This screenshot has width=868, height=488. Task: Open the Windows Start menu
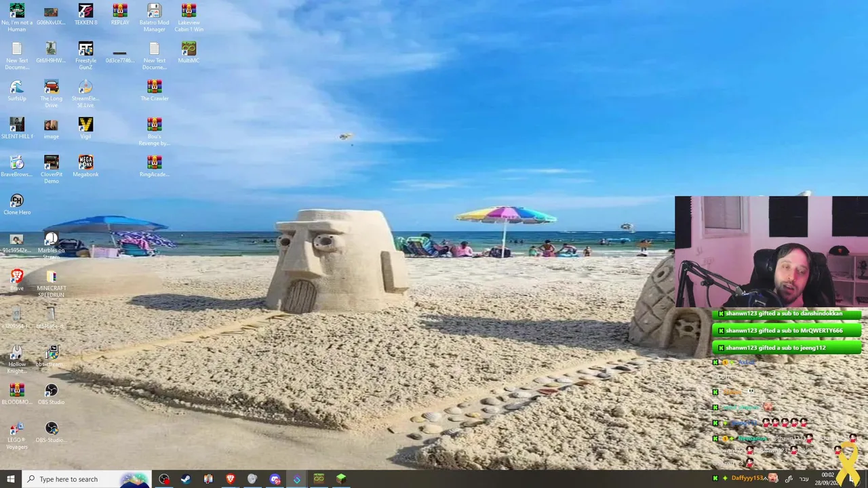point(10,479)
